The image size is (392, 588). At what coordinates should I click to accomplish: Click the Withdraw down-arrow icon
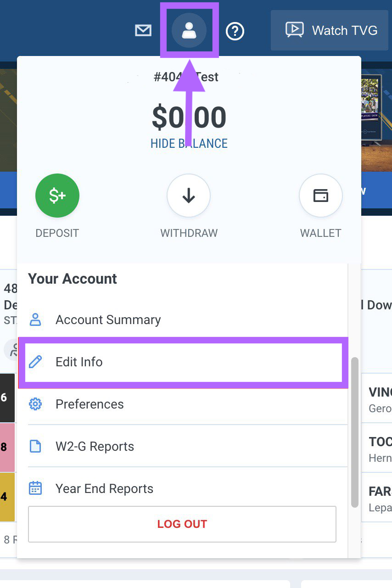point(189,196)
